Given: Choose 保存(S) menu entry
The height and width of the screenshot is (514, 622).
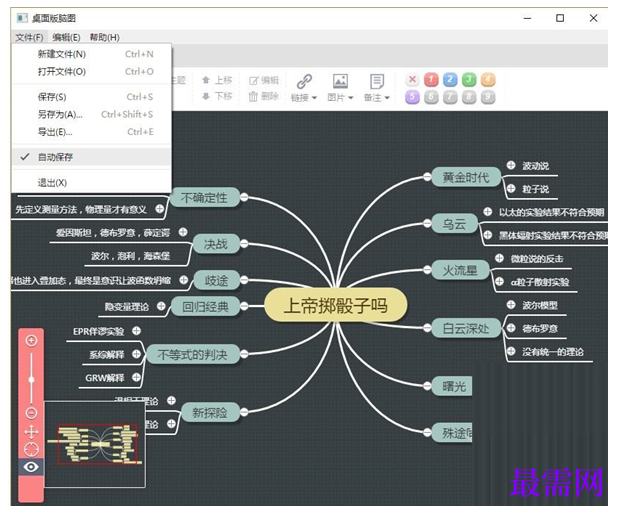Looking at the screenshot, I should point(92,97).
